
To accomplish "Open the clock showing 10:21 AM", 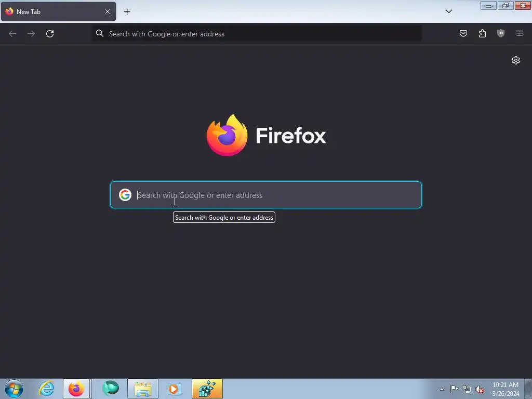I will [506, 389].
